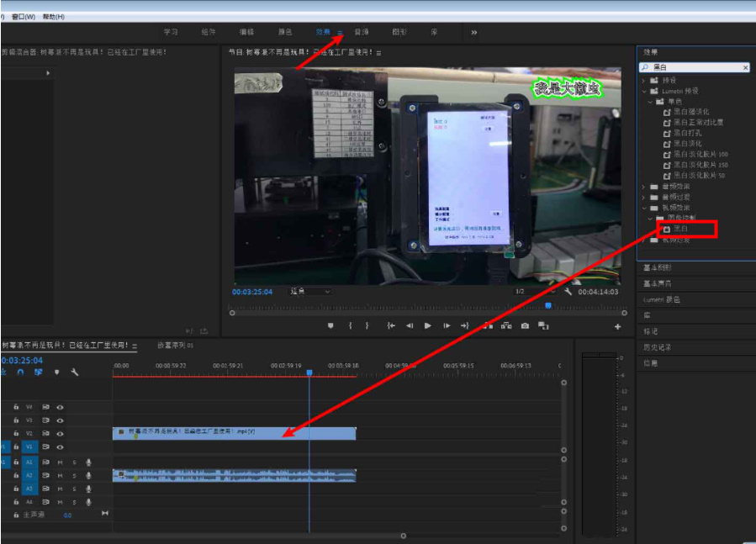Screen dimensions: 756x544
Task: Switch to the 编辑 workspace tab
Action: coord(246,32)
